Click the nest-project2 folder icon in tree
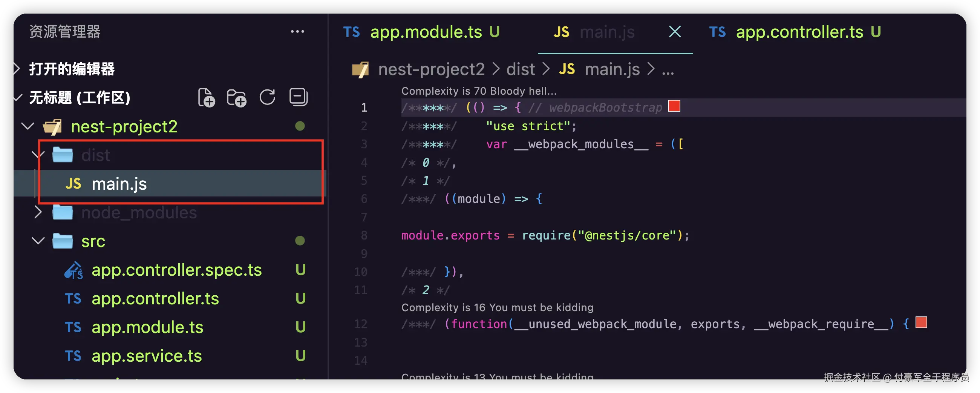This screenshot has width=980, height=393. pyautogui.click(x=52, y=126)
